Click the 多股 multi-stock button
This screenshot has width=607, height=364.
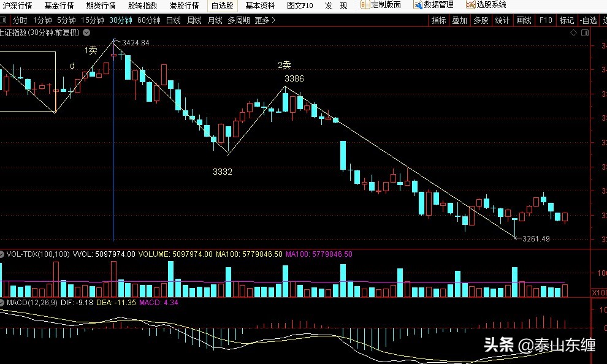click(481, 20)
